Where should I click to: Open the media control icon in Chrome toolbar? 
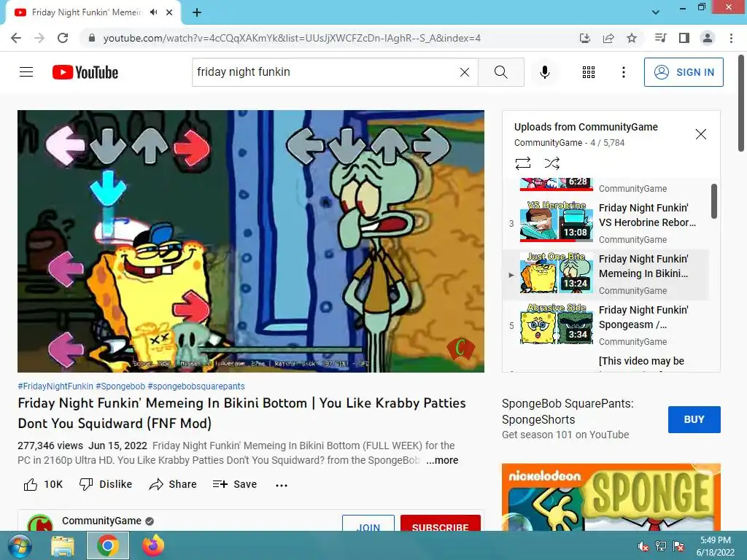(x=660, y=38)
